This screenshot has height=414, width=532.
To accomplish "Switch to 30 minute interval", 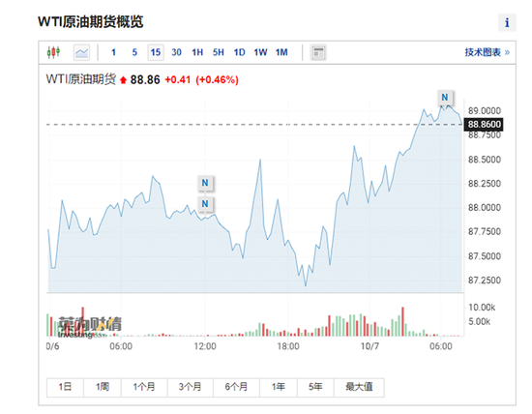I will click(176, 52).
